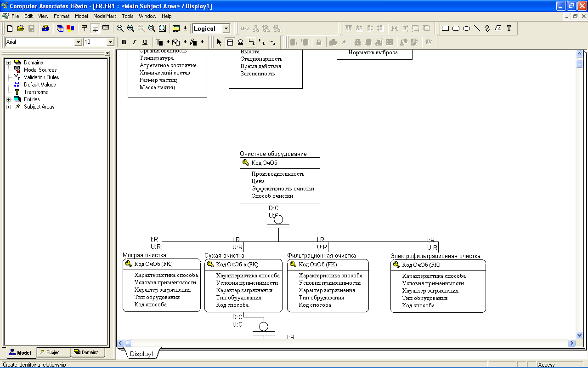Open the ModelMart menu

(x=105, y=16)
